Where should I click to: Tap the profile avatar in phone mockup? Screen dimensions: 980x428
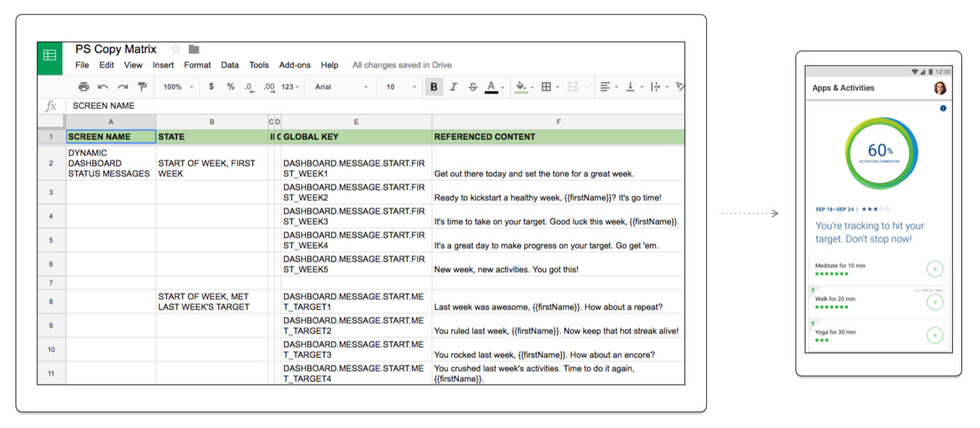pos(940,88)
